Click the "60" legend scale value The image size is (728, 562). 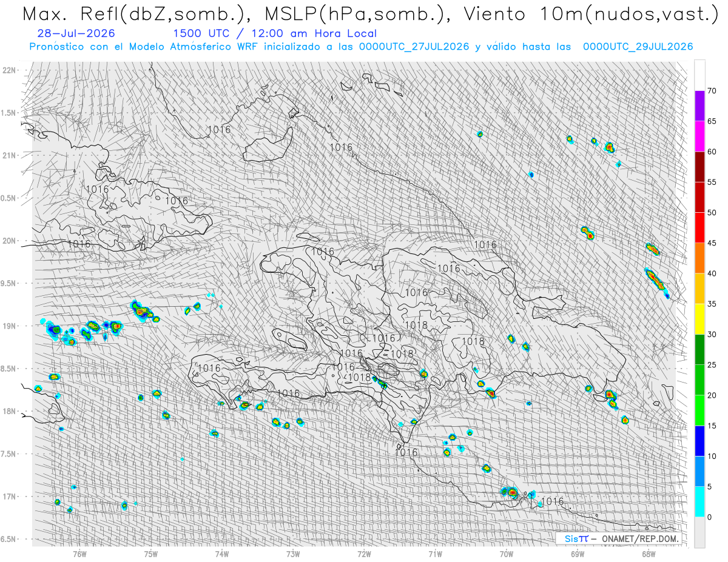pyautogui.click(x=712, y=152)
